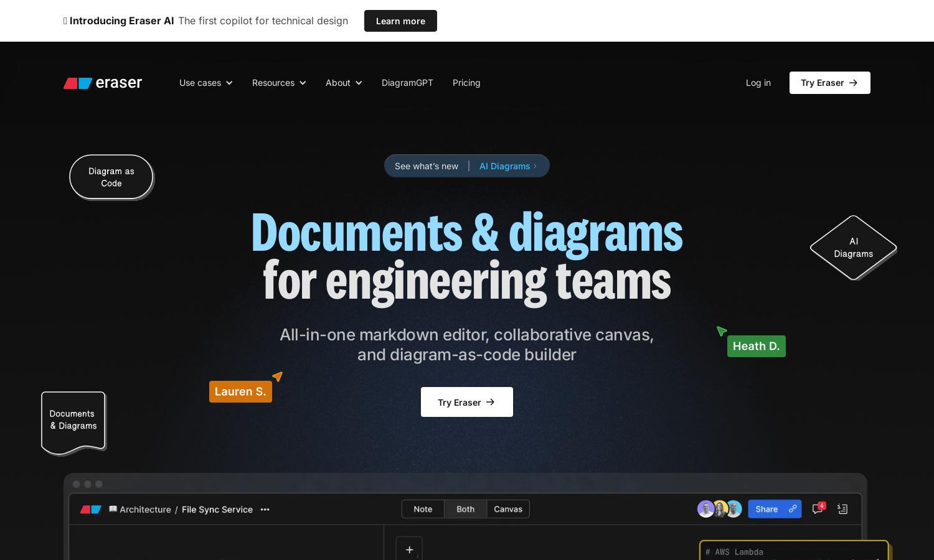Switch to the Canvas view tab
The width and height of the screenshot is (934, 560).
508,509
